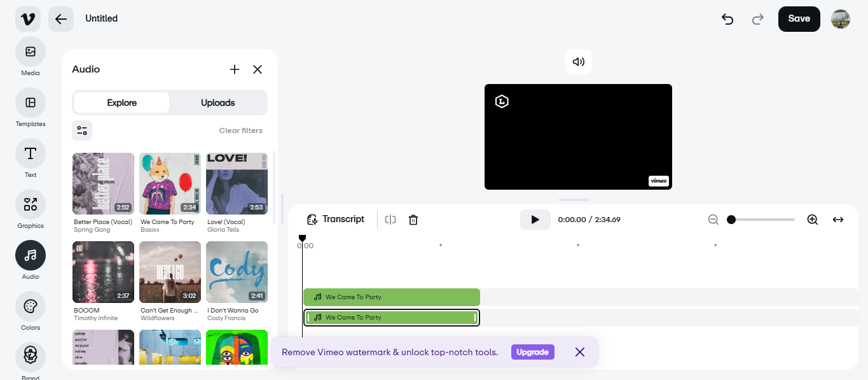Open the Transcript tool
Image resolution: width=868 pixels, height=380 pixels.
336,219
